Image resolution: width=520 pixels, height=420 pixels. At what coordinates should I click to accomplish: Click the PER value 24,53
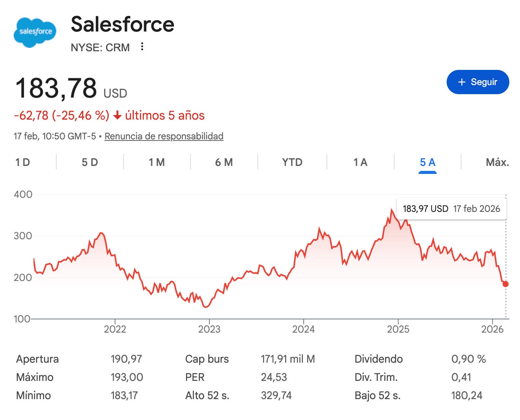coord(274,377)
